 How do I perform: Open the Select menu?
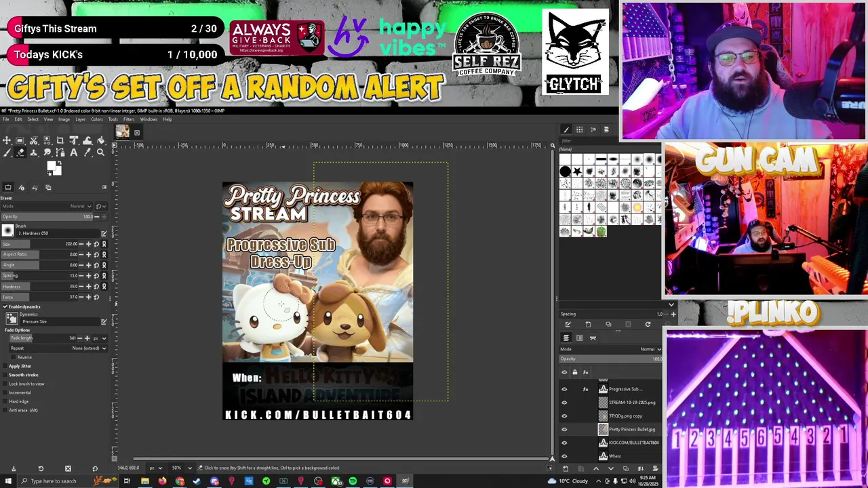click(x=33, y=119)
